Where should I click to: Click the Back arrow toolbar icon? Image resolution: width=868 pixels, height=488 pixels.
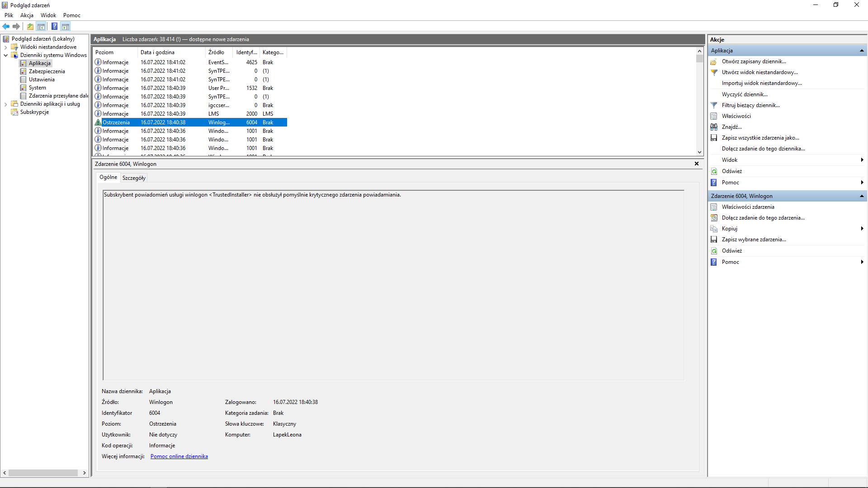point(6,26)
